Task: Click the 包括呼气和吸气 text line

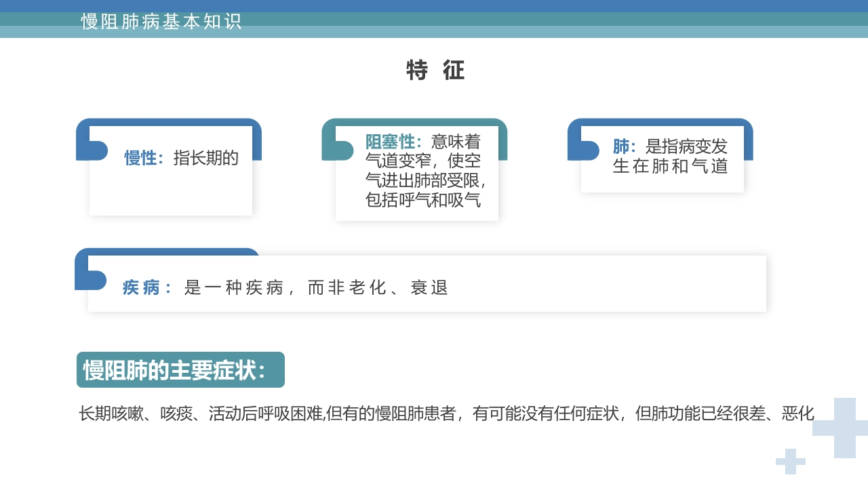Action: (423, 200)
